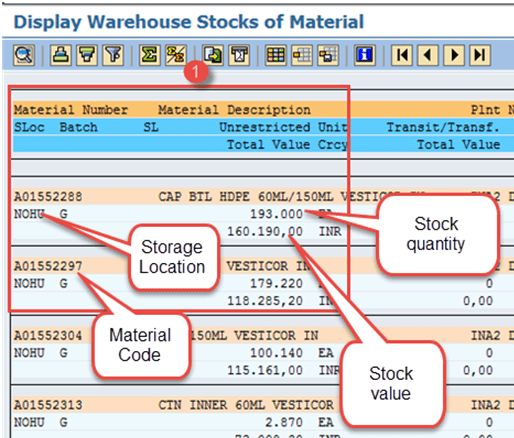Click the Select Layout icon

point(302,55)
